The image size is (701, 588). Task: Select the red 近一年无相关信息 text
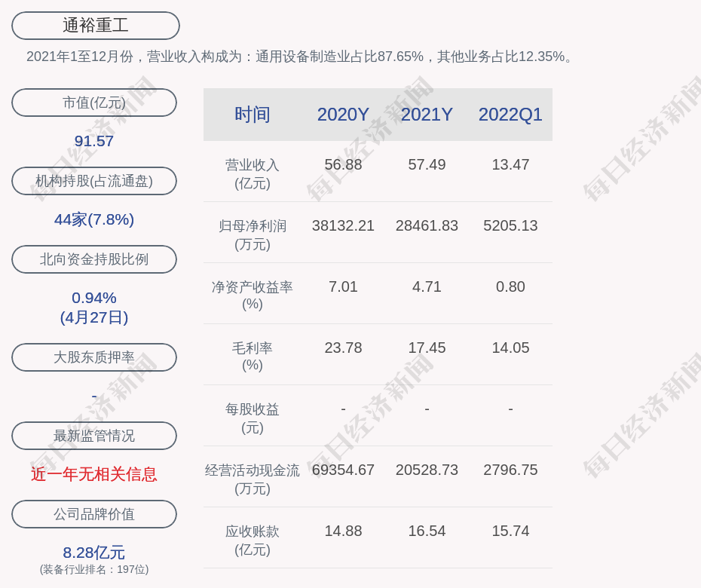(x=94, y=474)
